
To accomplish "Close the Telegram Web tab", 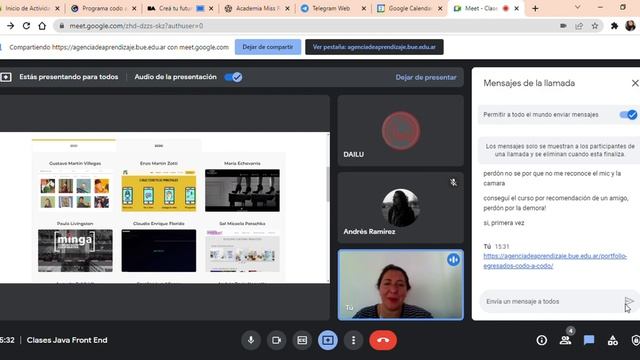I will (x=364, y=8).
